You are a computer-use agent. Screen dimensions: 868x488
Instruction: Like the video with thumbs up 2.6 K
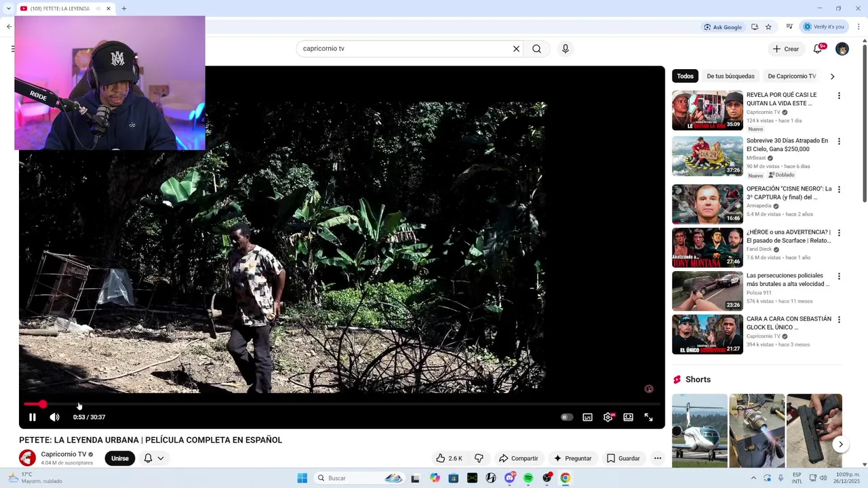[x=449, y=459]
